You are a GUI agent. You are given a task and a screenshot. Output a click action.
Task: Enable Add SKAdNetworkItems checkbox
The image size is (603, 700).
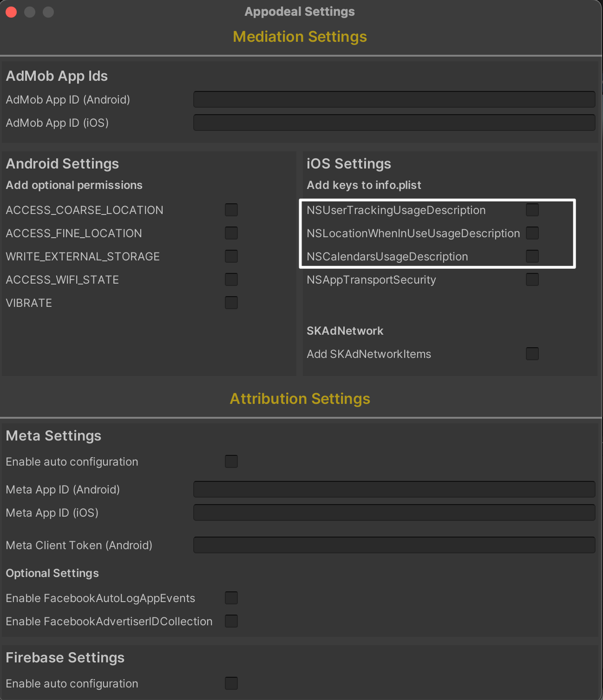[532, 354]
